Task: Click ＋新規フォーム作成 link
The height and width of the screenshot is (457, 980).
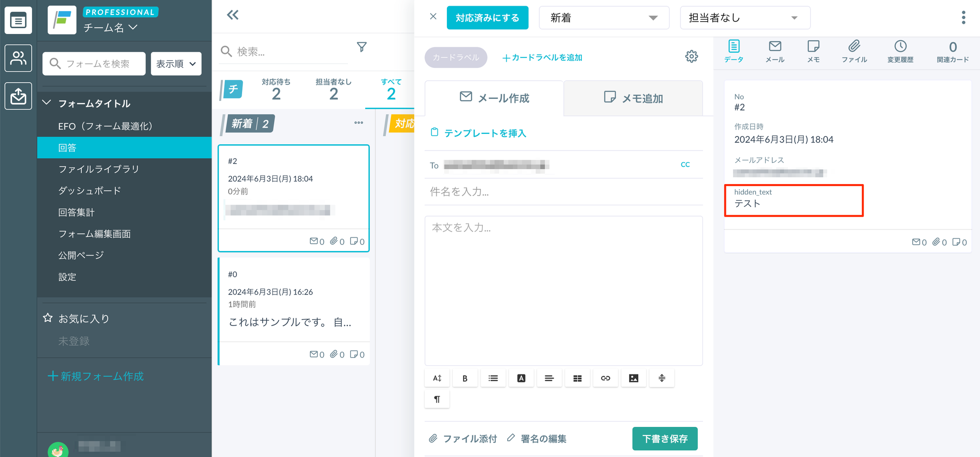Action: point(96,376)
